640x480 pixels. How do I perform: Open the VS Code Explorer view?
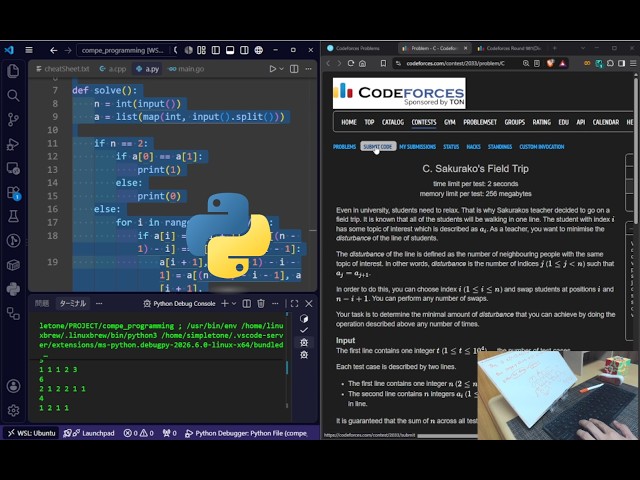pyautogui.click(x=13, y=71)
